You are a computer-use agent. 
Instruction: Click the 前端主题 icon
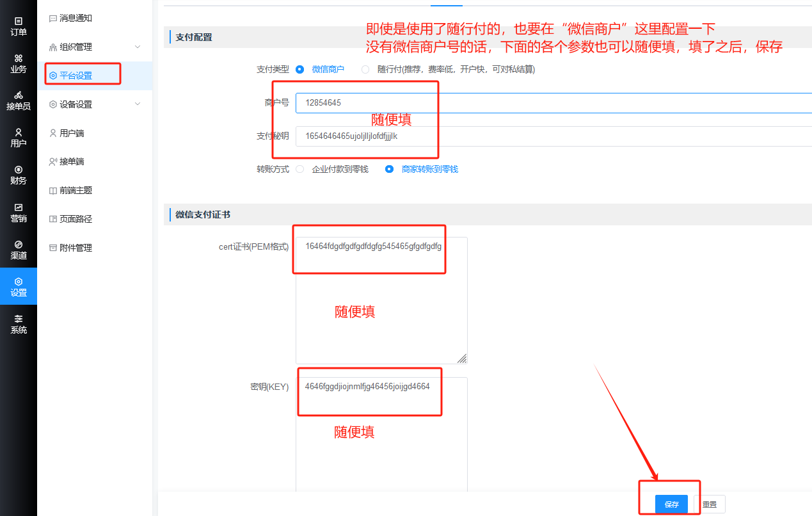[x=53, y=190]
